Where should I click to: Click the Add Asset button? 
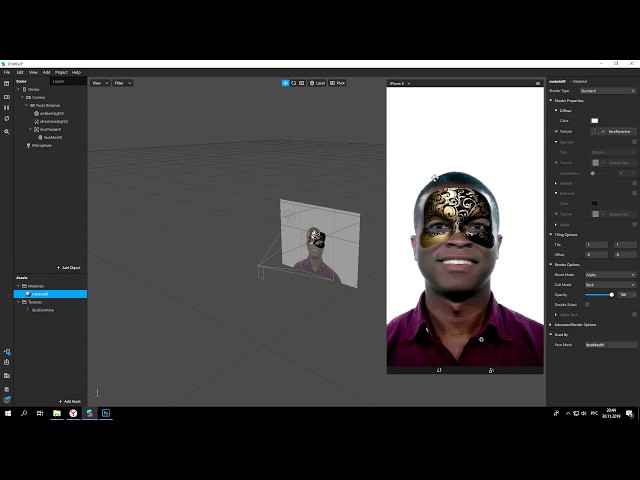pos(70,401)
